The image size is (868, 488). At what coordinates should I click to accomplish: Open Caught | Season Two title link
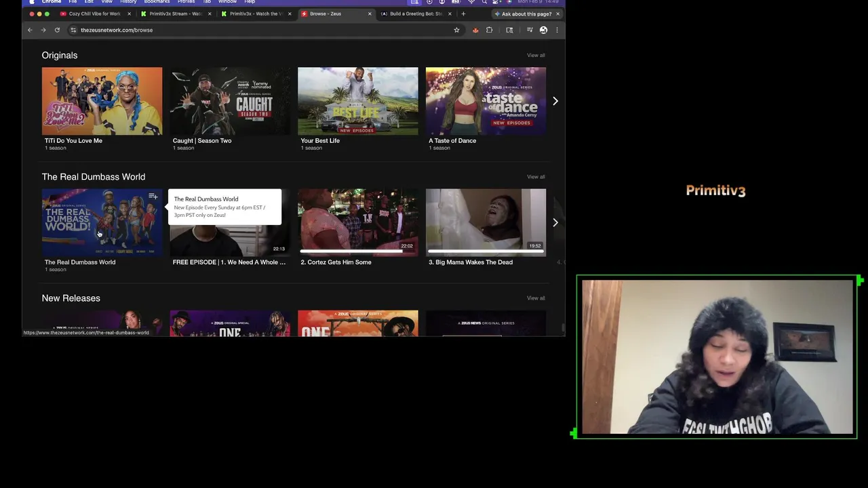[202, 141]
